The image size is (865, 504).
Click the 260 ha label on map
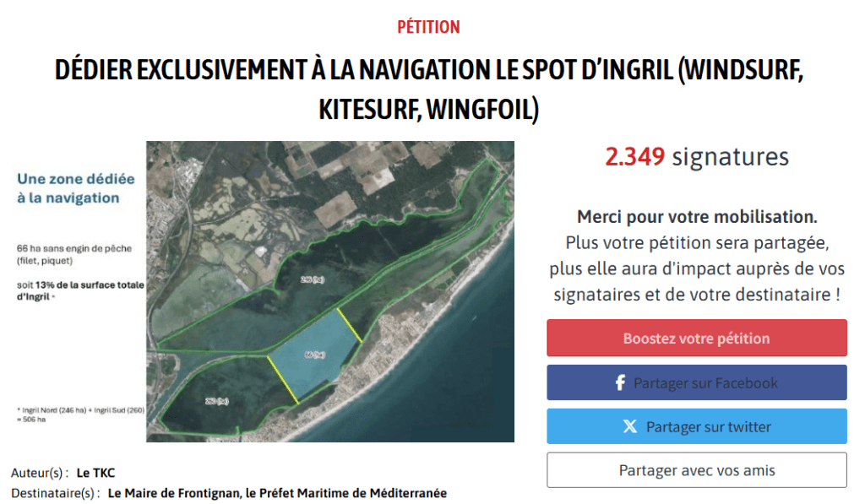(x=217, y=401)
